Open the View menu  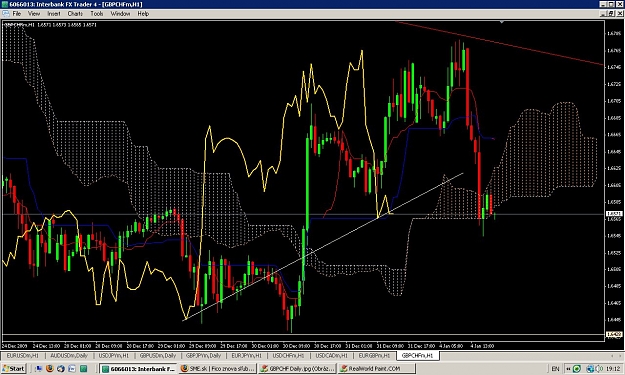(34, 14)
